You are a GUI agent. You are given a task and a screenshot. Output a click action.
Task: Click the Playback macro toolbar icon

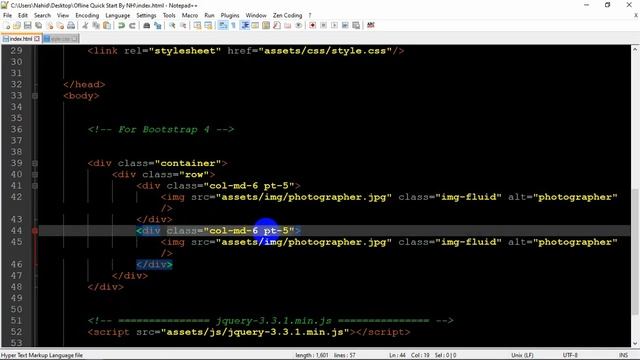pos(334,25)
